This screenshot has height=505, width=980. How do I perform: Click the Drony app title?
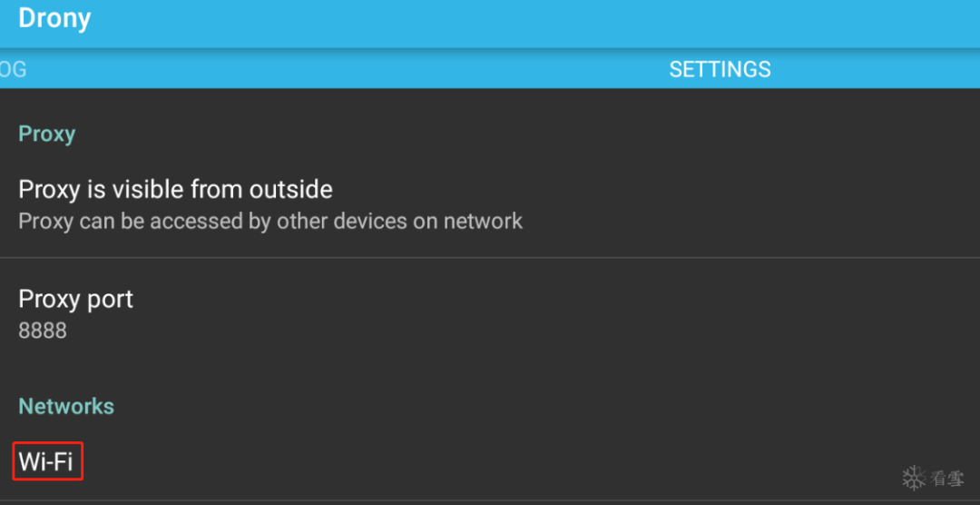(x=54, y=18)
